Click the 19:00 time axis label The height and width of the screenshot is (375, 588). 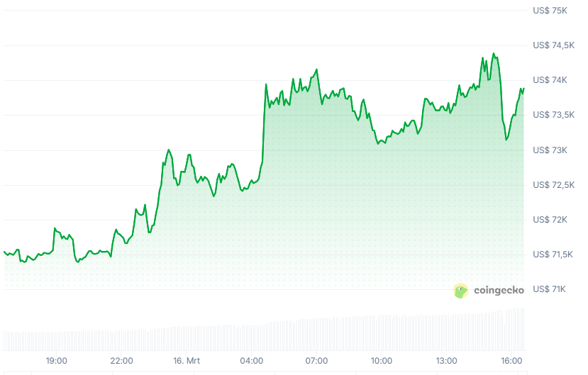[57, 360]
